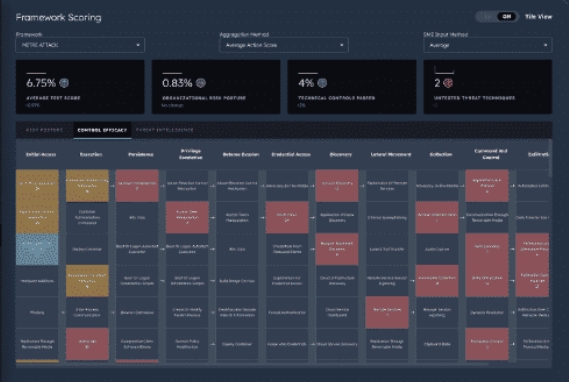Select the red Account Discovery tile under Discovery
The image size is (569, 382).
337,185
